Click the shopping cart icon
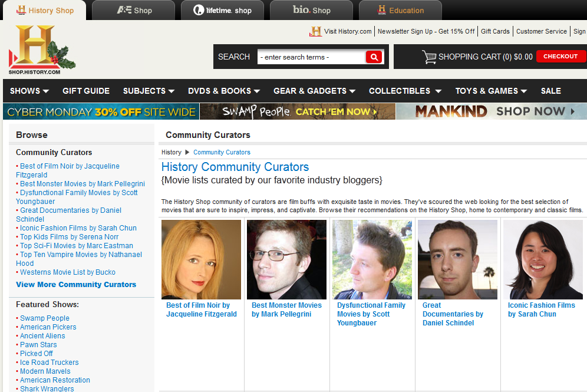The width and height of the screenshot is (587, 392). click(428, 57)
